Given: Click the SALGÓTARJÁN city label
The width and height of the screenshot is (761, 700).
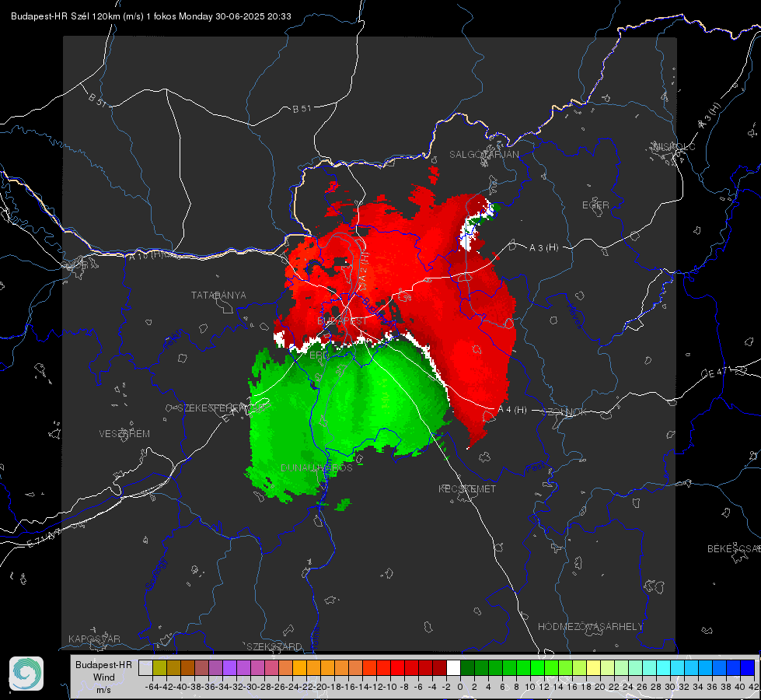Looking at the screenshot, I should pyautogui.click(x=483, y=155).
